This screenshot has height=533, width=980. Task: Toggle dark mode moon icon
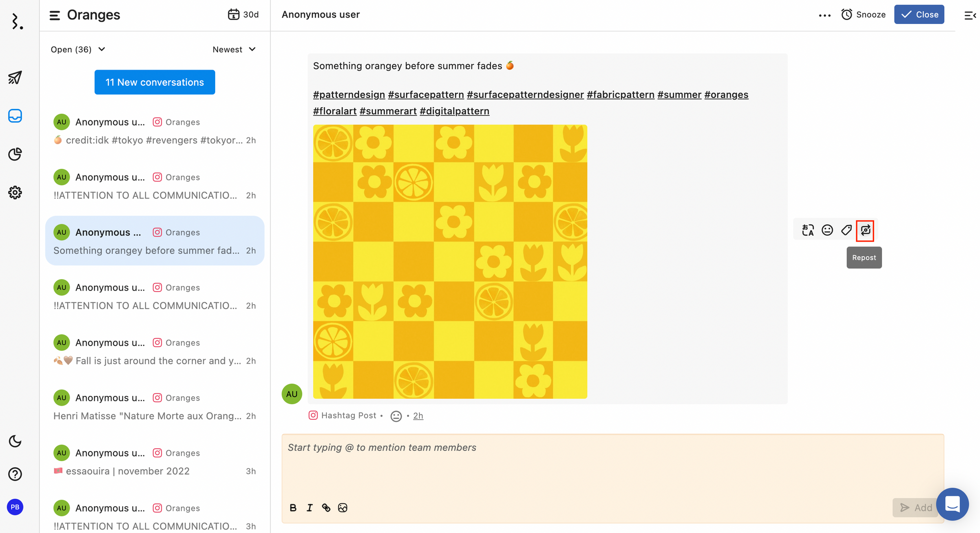point(15,441)
